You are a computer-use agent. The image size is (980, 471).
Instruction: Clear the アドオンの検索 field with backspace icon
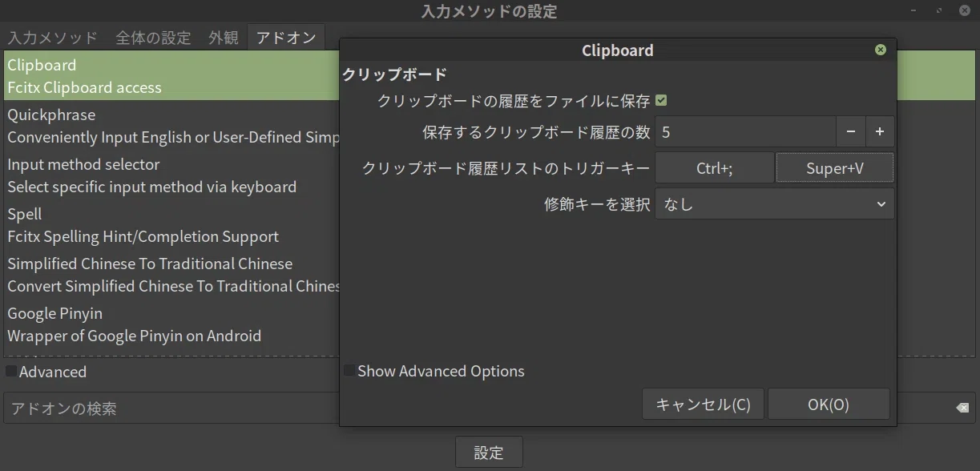962,408
